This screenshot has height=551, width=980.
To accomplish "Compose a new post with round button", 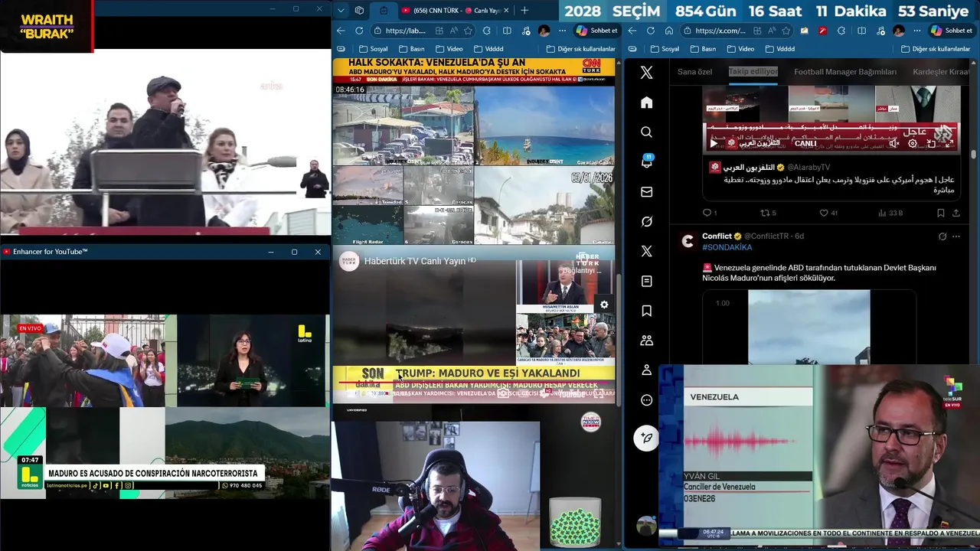I will click(646, 438).
